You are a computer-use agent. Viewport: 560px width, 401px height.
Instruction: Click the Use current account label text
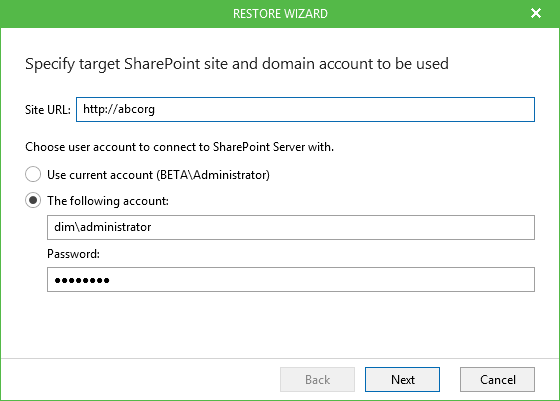click(x=158, y=175)
